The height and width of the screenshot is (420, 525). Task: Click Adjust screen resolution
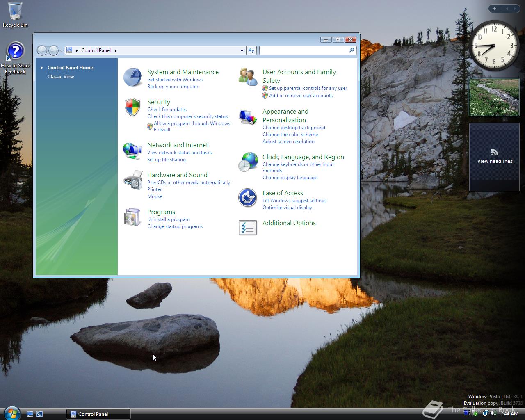(x=289, y=142)
